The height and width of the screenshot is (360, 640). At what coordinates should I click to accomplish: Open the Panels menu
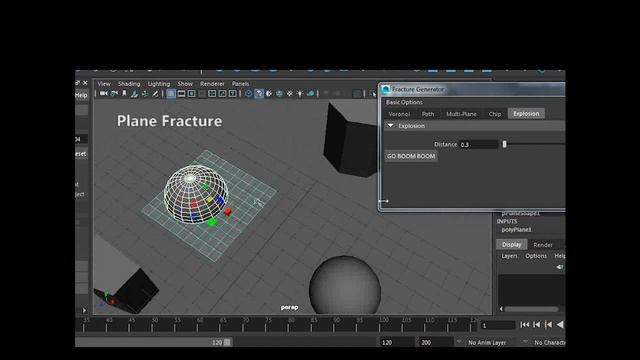pos(240,84)
